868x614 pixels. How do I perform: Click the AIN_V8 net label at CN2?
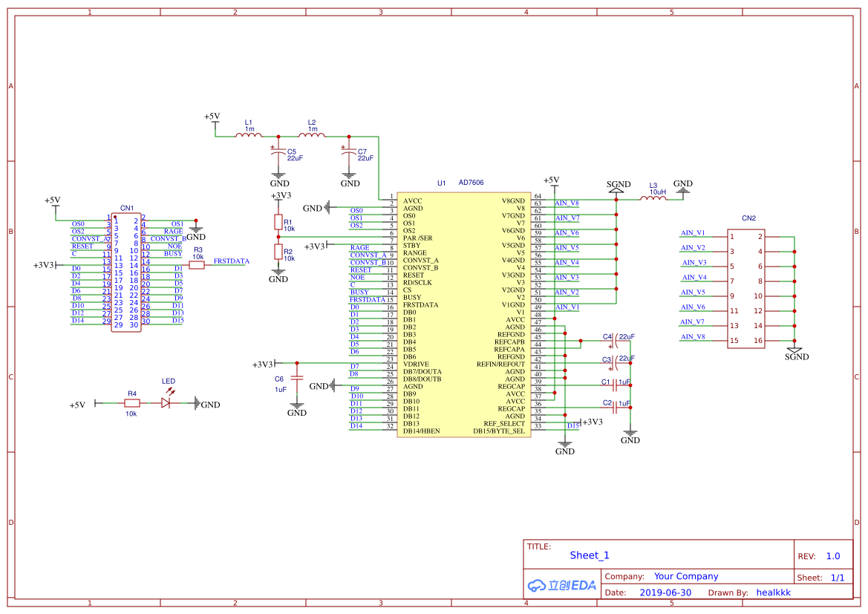click(692, 337)
